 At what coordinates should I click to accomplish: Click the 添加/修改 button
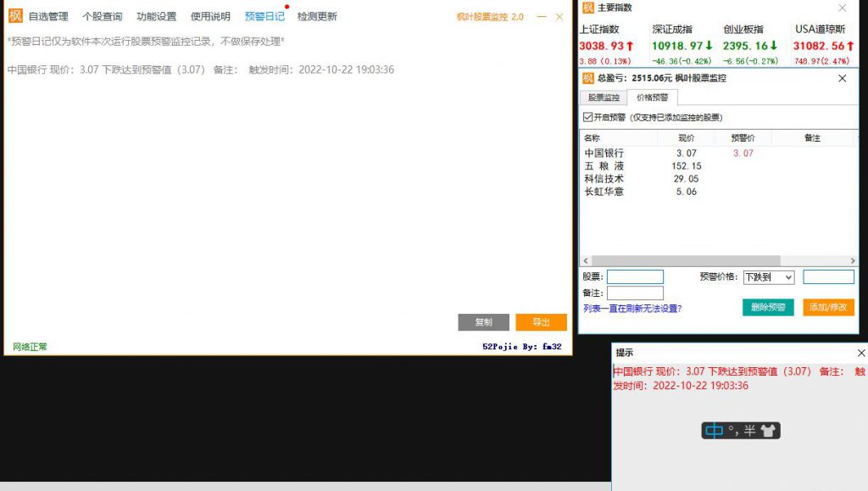828,307
